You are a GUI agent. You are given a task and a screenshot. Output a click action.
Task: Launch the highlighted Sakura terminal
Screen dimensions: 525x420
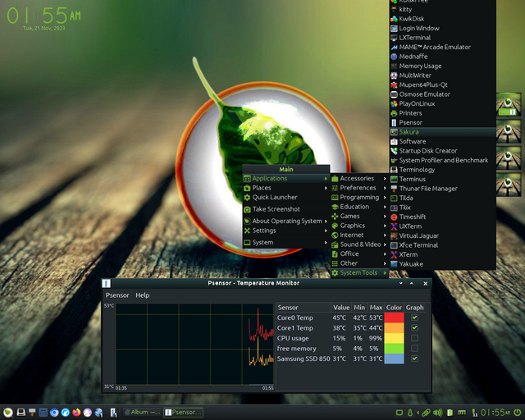point(443,132)
